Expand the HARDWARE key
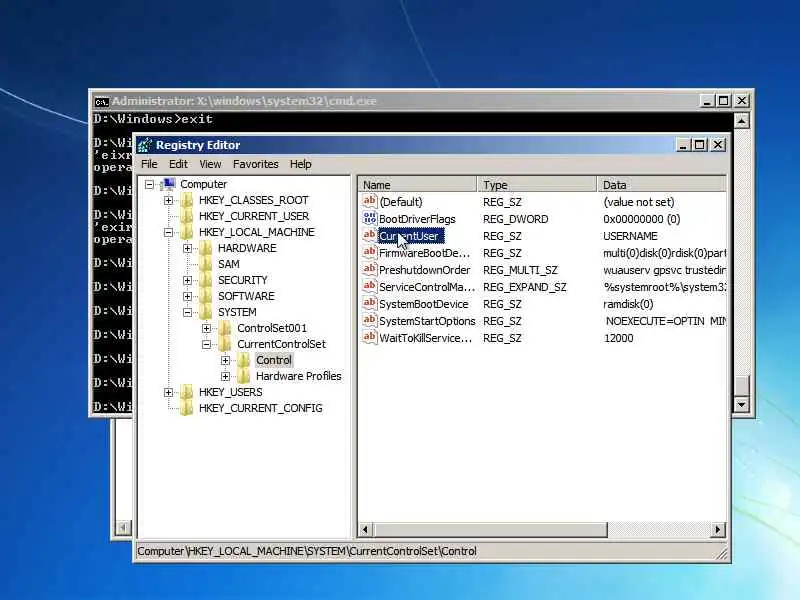 (x=187, y=248)
